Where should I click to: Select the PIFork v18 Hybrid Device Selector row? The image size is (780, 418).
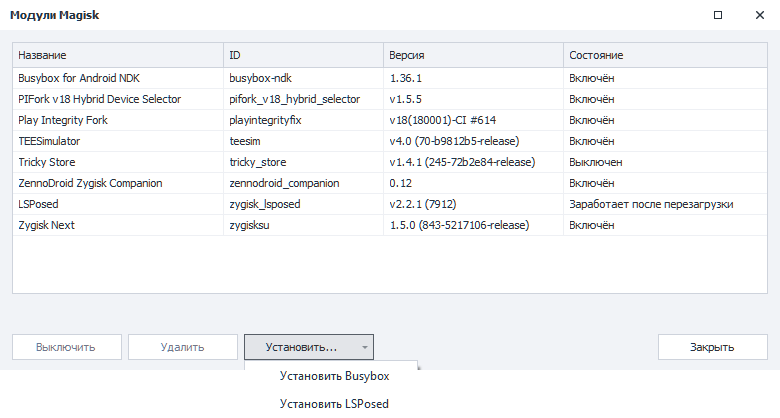390,99
